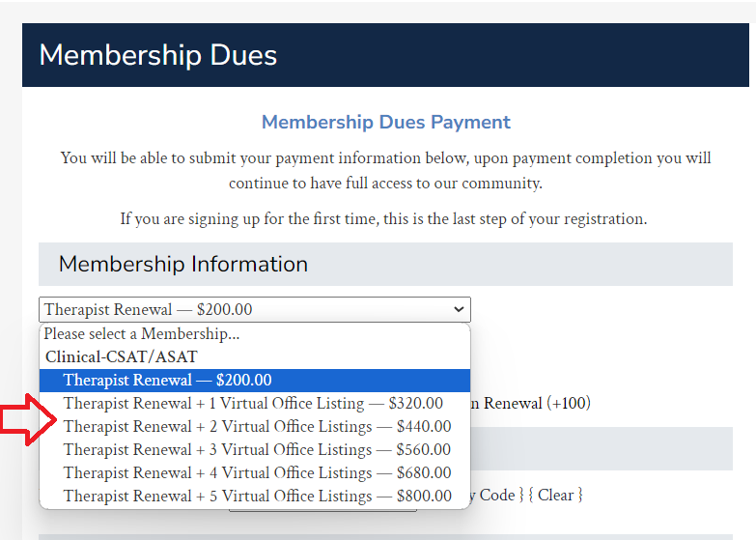Click the partially visible Code } link

(x=499, y=495)
